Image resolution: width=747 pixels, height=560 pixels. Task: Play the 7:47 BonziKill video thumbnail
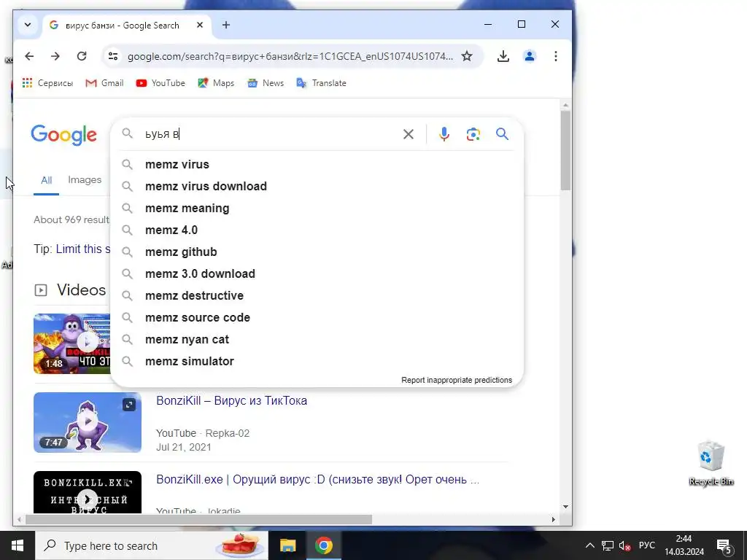pyautogui.click(x=88, y=422)
